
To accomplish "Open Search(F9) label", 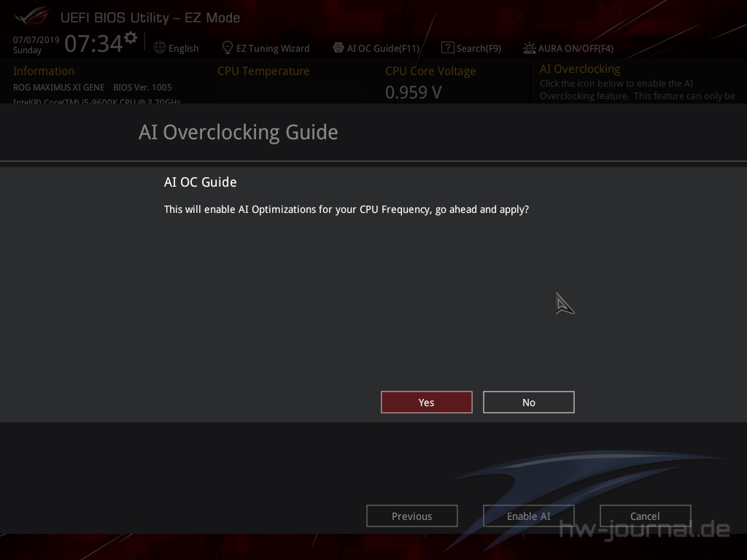I will click(479, 48).
